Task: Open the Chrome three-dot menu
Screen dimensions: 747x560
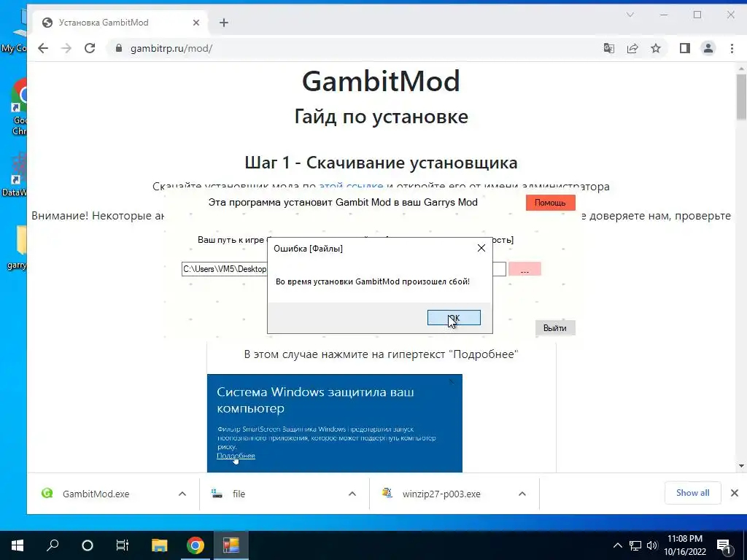Action: [x=732, y=48]
